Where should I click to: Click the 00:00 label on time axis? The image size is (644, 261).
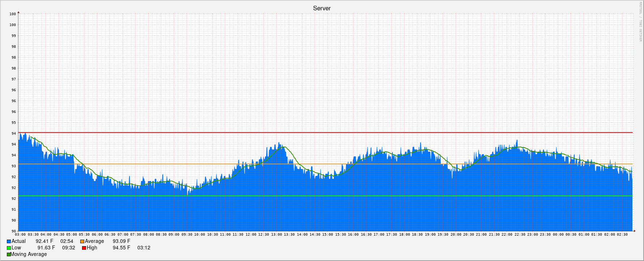(x=558, y=235)
